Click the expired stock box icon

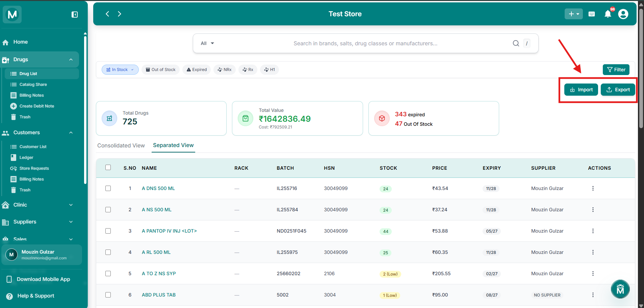[382, 118]
